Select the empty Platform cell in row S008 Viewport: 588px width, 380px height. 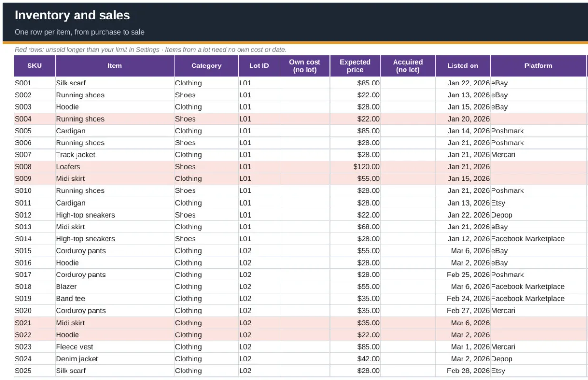point(539,167)
